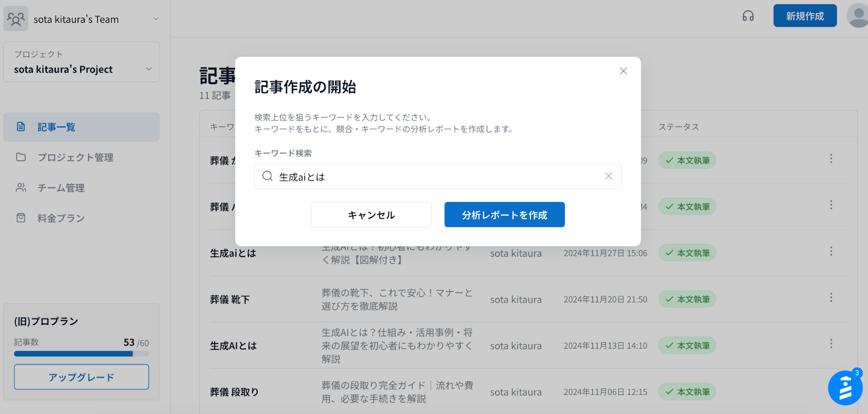The height and width of the screenshot is (414, 868).
Task: Click date 2024年11月27日 15:06
Action: (x=605, y=253)
